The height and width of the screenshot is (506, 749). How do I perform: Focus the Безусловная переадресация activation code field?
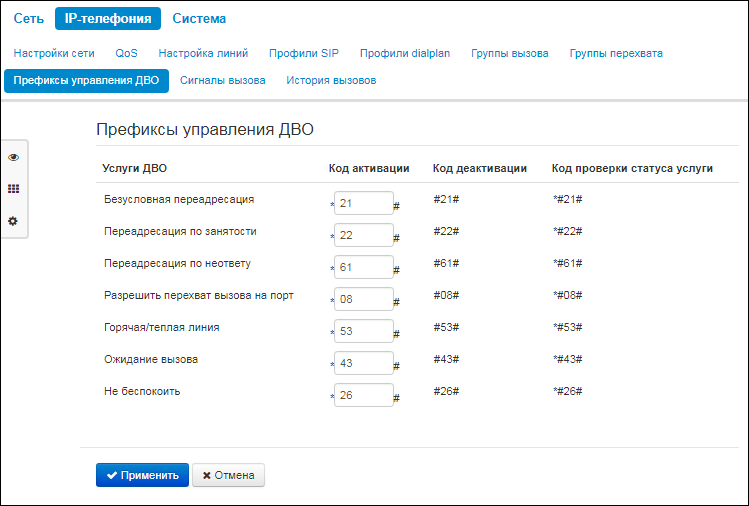pyautogui.click(x=364, y=203)
